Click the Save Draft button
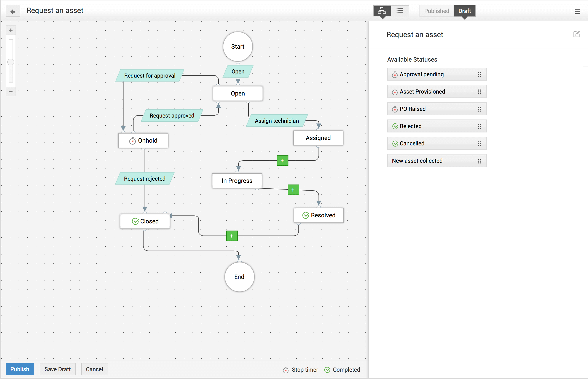588x379 pixels. (57, 369)
